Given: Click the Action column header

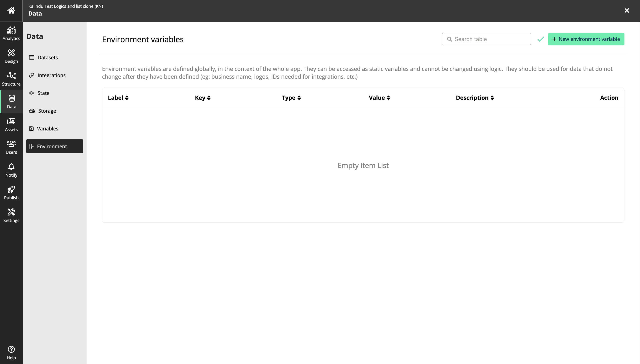Looking at the screenshot, I should tap(609, 98).
